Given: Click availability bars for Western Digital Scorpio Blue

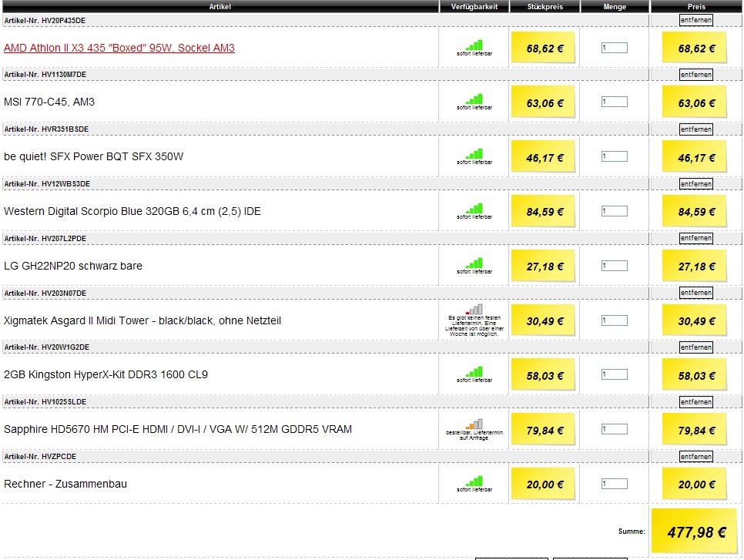Looking at the screenshot, I should coord(474,208).
